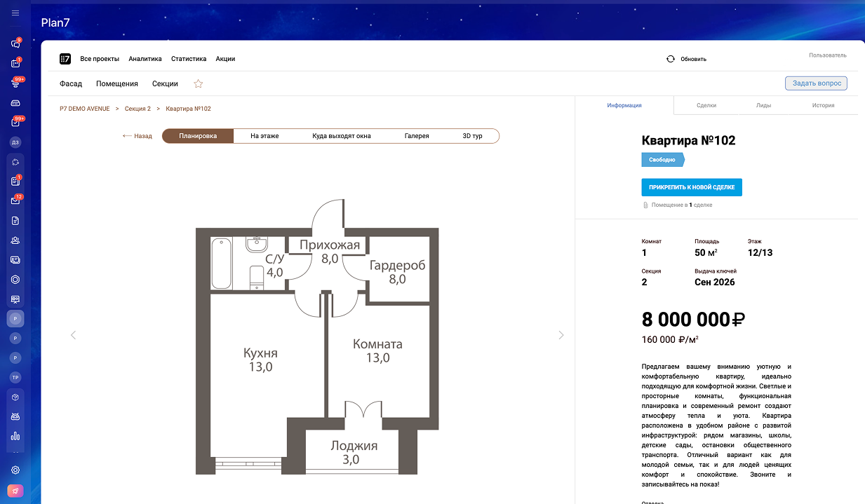
Task: Click the 50 м² area value
Action: 706,252
